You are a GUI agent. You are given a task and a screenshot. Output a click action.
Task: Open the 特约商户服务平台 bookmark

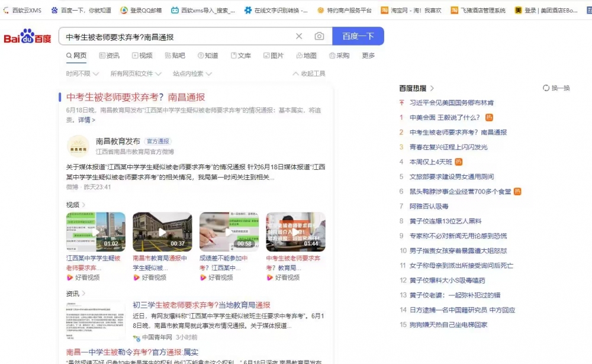point(345,11)
